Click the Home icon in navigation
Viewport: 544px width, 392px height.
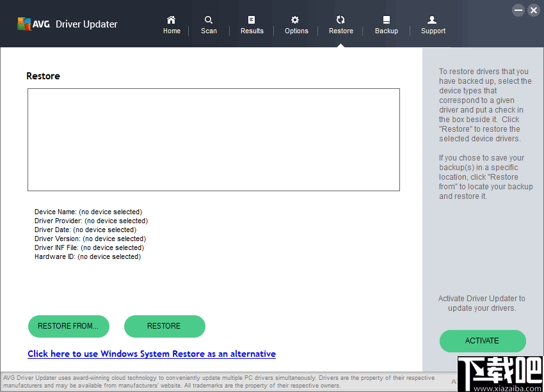coord(171,20)
